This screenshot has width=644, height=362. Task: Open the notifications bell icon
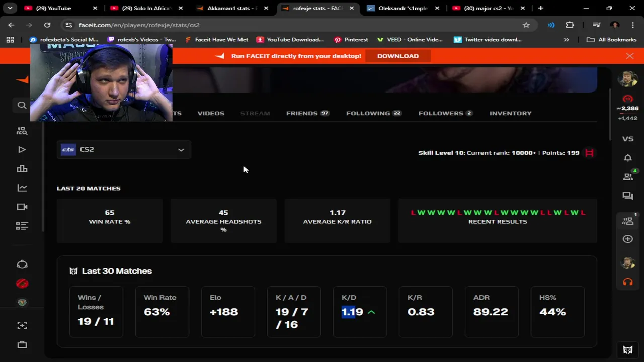[627, 158]
